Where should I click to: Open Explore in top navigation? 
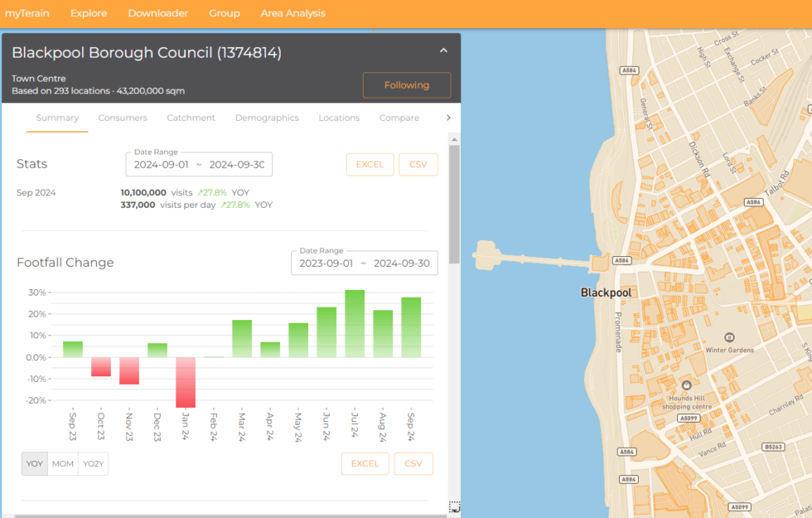point(89,13)
